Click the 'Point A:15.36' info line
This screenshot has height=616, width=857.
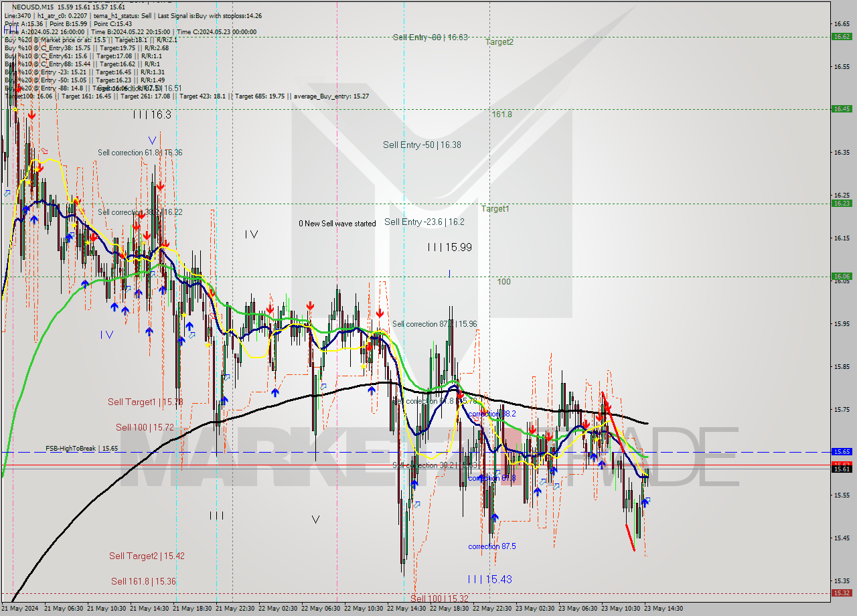pos(24,23)
